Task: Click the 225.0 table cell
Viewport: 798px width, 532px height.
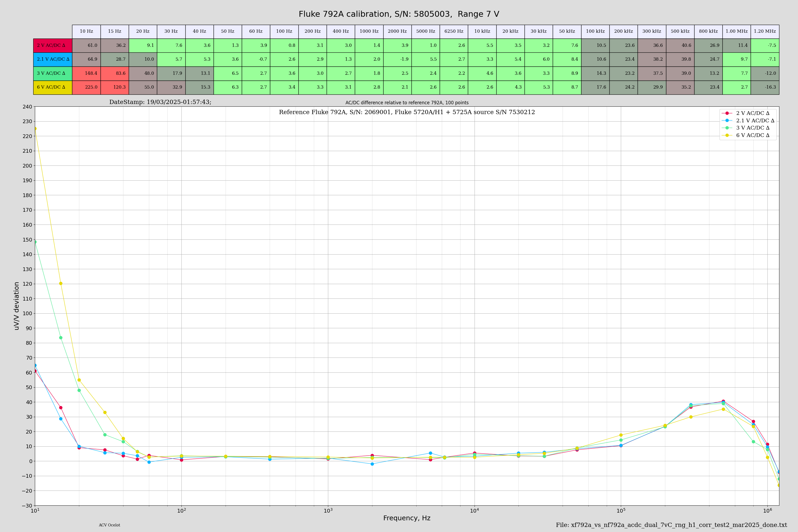Action: (86, 87)
